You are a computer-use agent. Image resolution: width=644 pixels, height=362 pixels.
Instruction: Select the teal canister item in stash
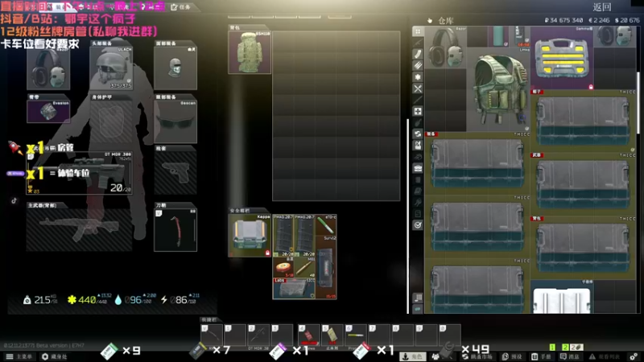(x=498, y=37)
